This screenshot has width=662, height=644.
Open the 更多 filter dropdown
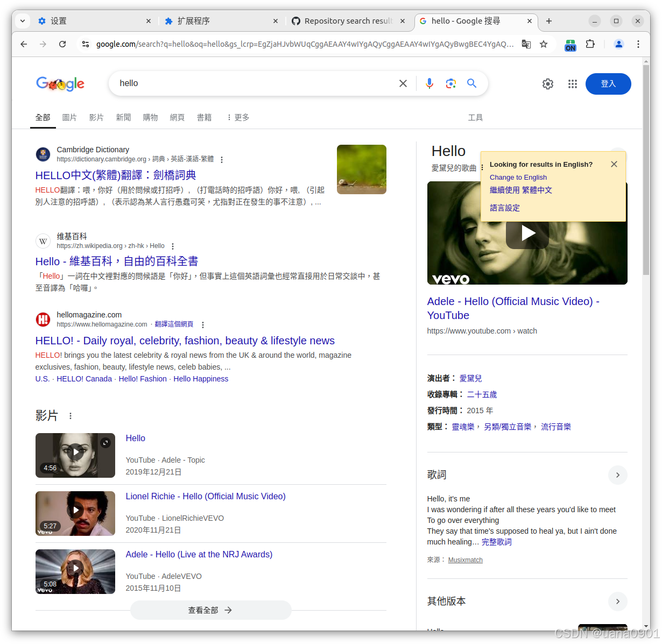point(237,117)
